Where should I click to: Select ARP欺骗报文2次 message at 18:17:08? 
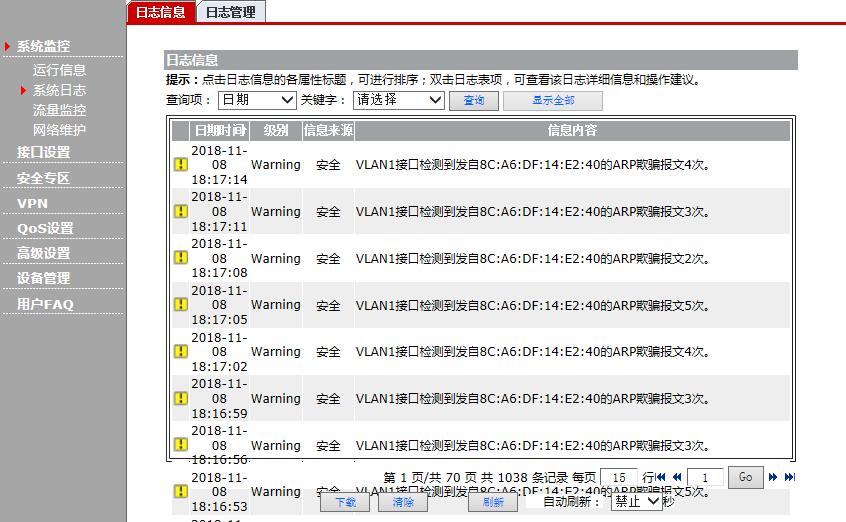pyautogui.click(x=533, y=259)
